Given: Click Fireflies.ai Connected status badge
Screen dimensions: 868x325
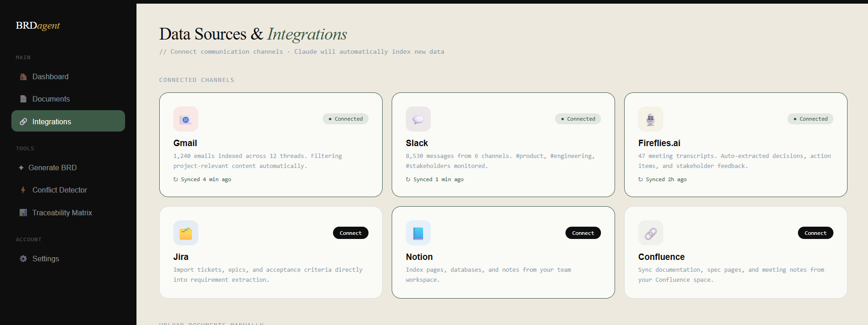Looking at the screenshot, I should (810, 119).
